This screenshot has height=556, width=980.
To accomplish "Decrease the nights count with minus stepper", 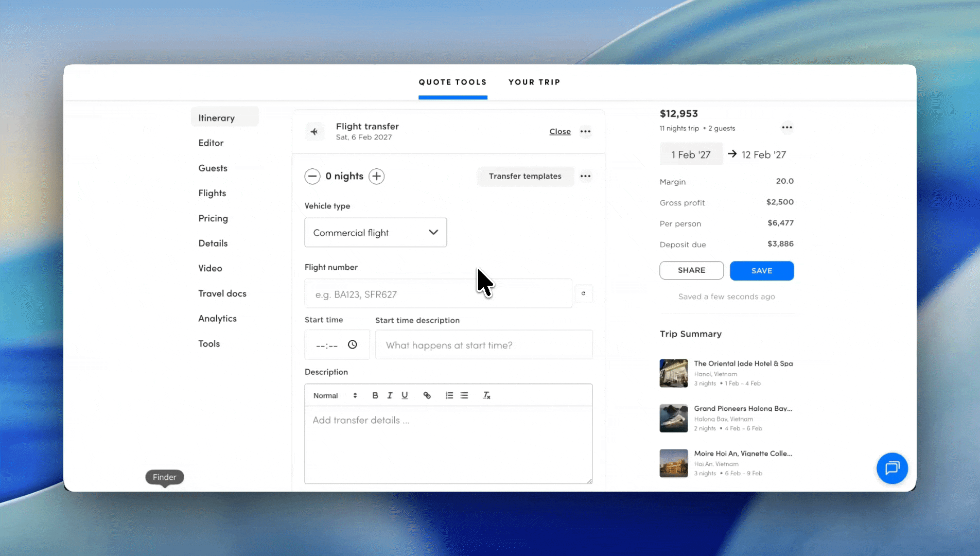I will 312,176.
